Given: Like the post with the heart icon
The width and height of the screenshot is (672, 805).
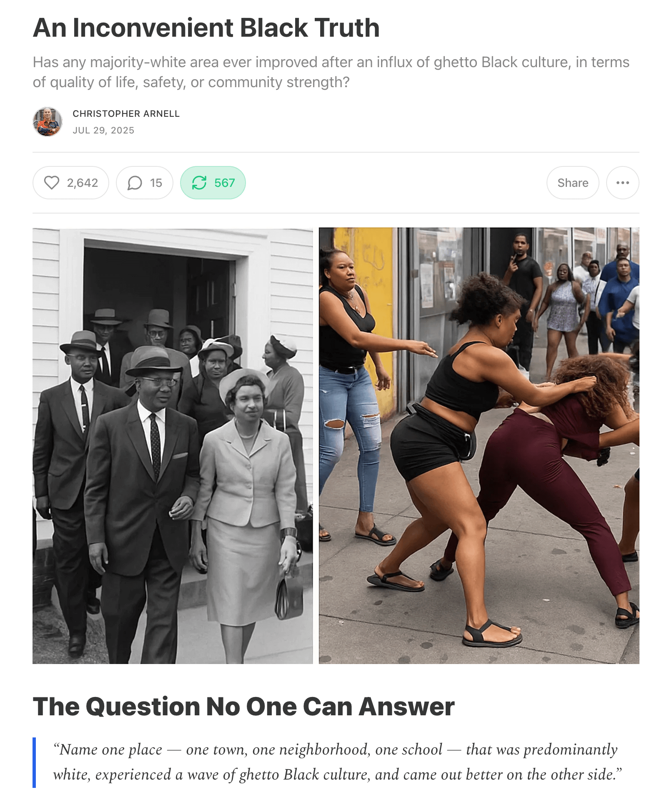Looking at the screenshot, I should 52,183.
